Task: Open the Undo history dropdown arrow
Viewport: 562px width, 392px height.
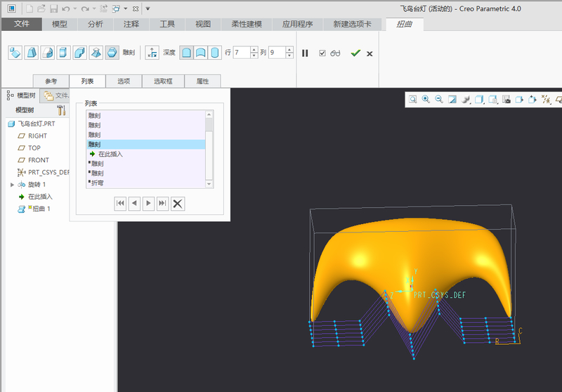Action: [x=75, y=8]
